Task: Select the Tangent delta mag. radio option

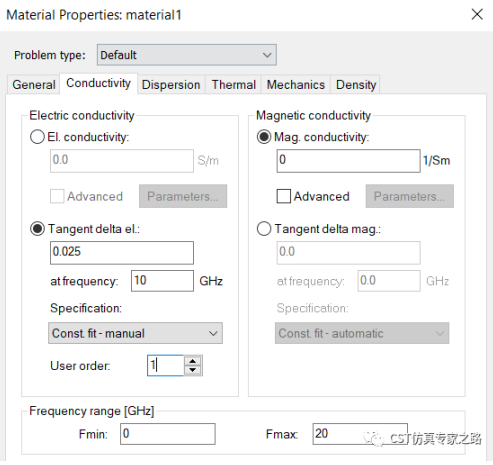Action: pyautogui.click(x=264, y=229)
